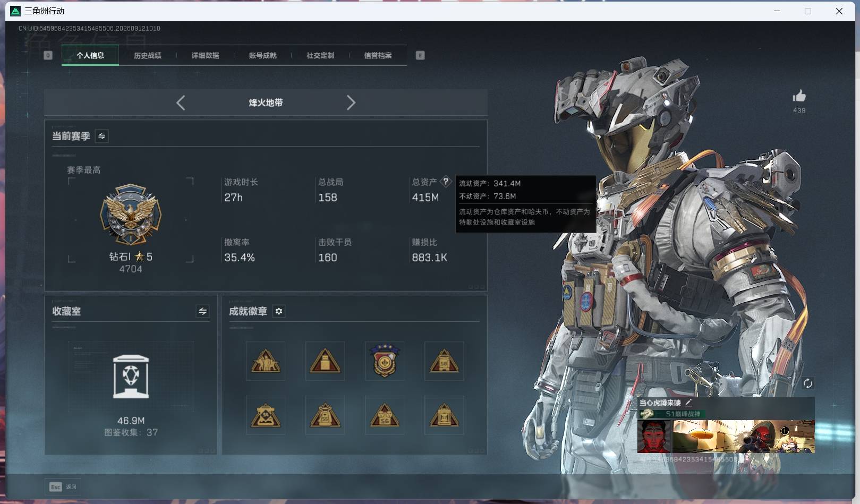Click the 成就徽章 section heading

(x=248, y=311)
